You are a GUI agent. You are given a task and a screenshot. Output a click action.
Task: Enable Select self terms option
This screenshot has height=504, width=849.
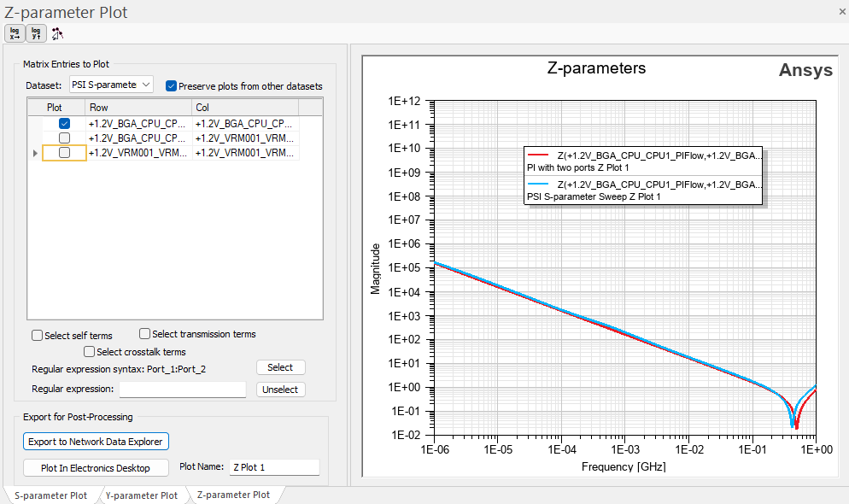coord(38,336)
